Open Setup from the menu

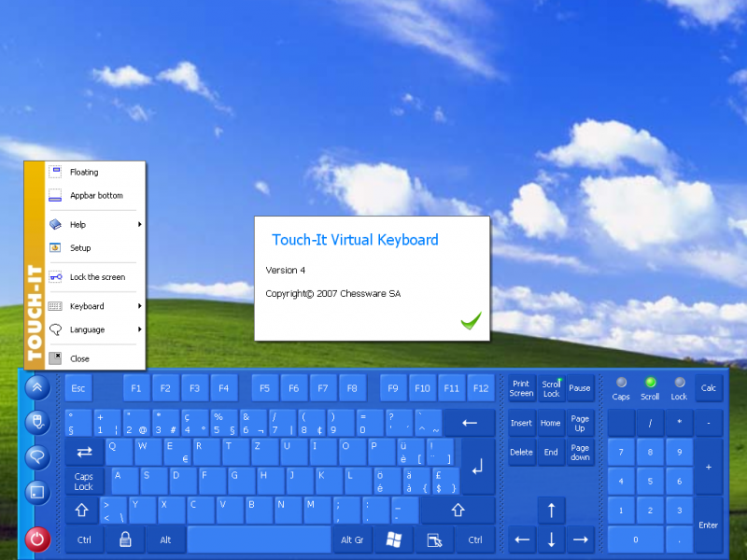tap(95, 247)
